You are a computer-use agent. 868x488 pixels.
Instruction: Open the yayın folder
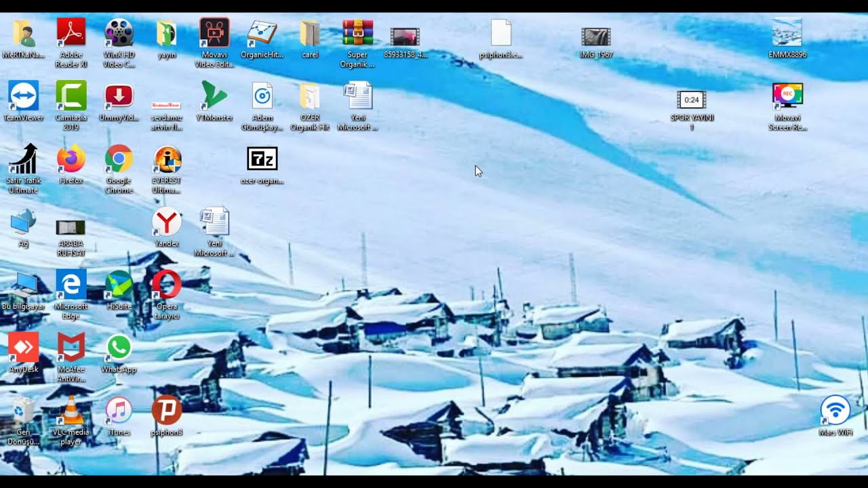(x=167, y=33)
